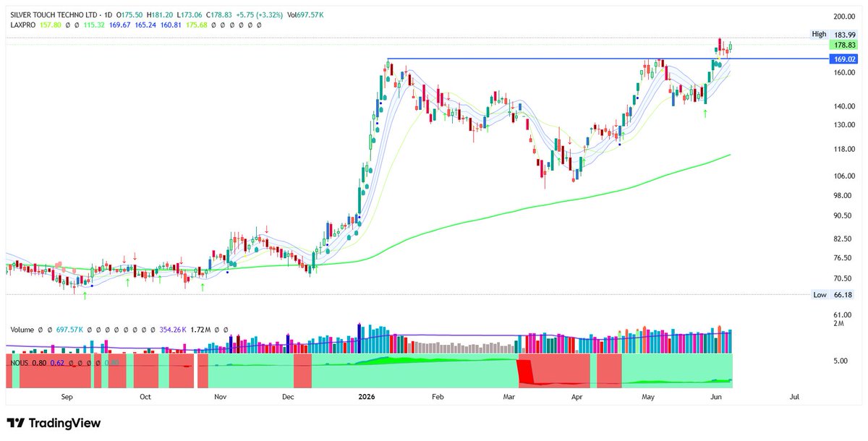
Task: Click the green 178.83 last price axis label
Action: [844, 45]
